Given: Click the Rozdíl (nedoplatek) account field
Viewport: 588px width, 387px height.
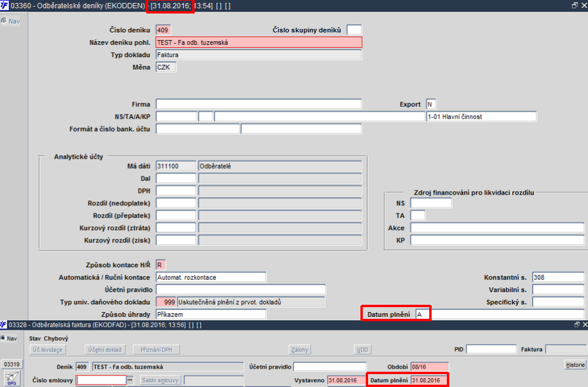Looking at the screenshot, I should point(176,203).
